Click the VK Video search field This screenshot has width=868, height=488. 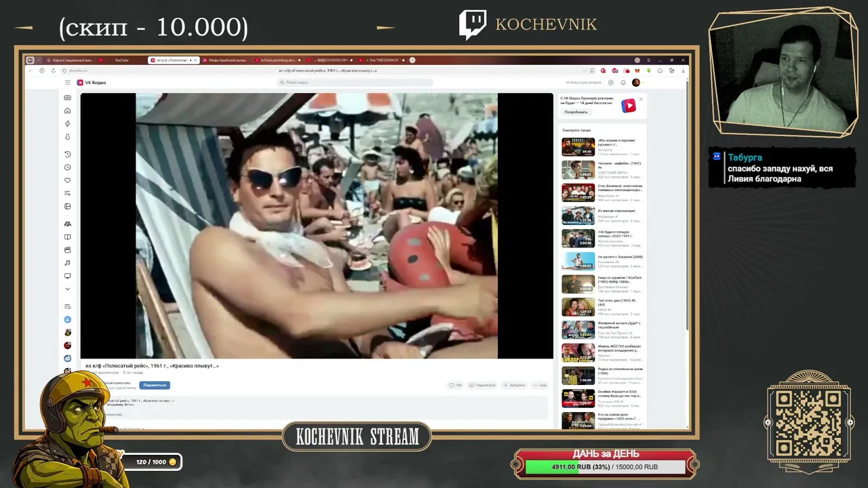(355, 83)
